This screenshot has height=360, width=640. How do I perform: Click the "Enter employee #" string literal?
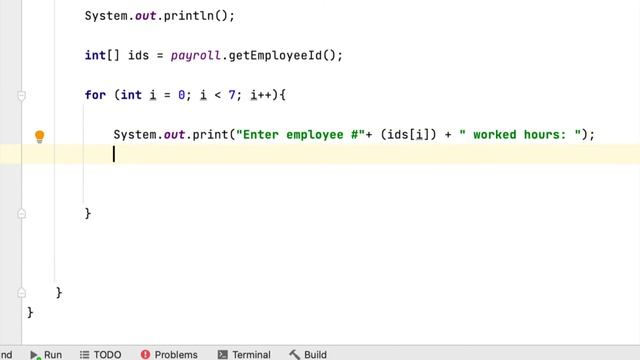click(300, 135)
